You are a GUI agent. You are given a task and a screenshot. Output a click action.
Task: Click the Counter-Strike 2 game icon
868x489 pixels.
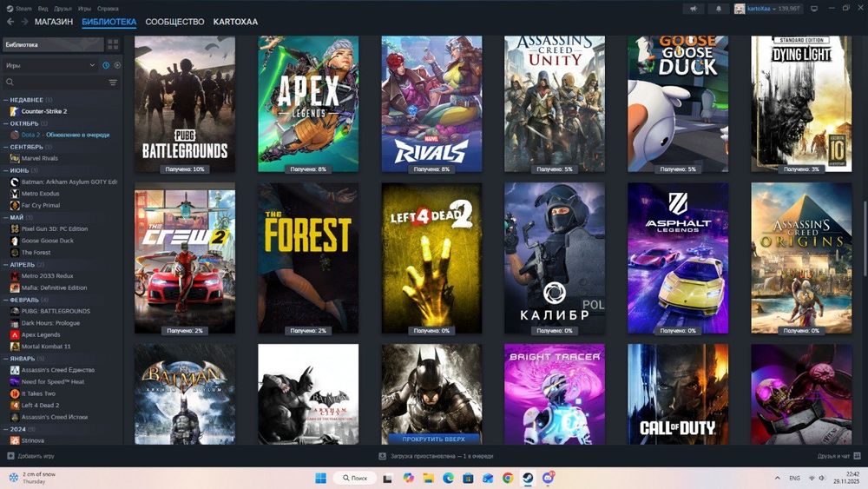tap(15, 111)
